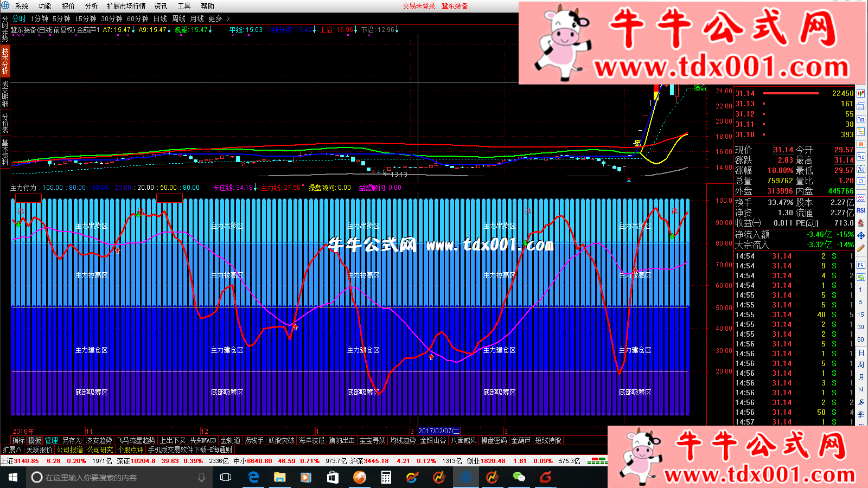Click the blue four-way move arrows icon
This screenshot has width=868, height=488.
(x=861, y=235)
